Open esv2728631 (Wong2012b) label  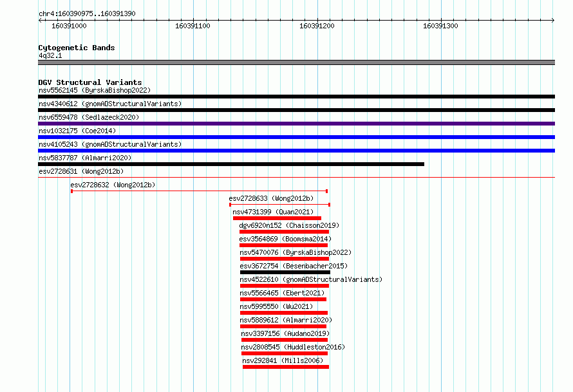(81, 171)
